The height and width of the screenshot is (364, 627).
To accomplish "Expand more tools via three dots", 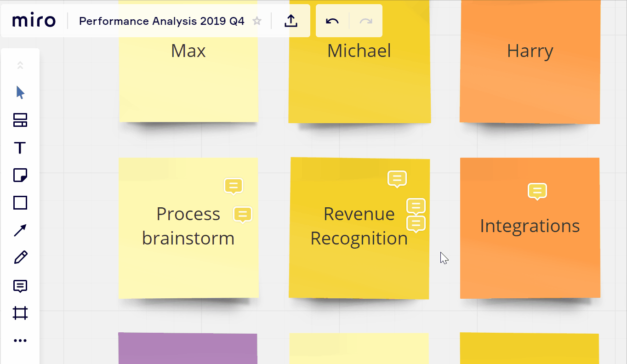I will [x=20, y=341].
